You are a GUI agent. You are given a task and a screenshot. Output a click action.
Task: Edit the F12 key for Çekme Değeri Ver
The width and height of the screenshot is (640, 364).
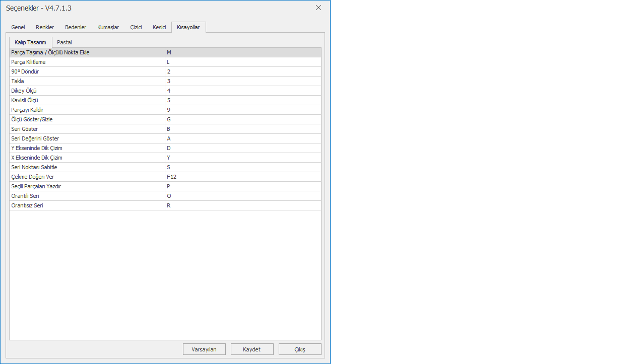click(x=242, y=177)
